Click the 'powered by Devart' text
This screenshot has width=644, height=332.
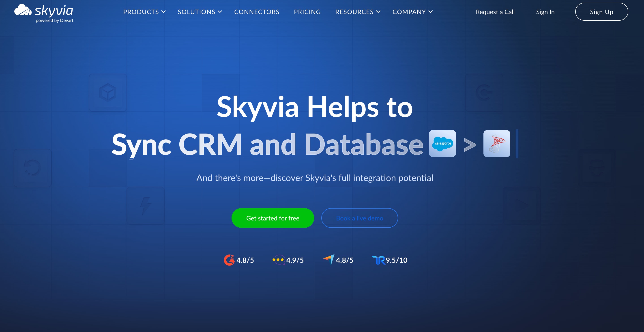click(x=54, y=21)
